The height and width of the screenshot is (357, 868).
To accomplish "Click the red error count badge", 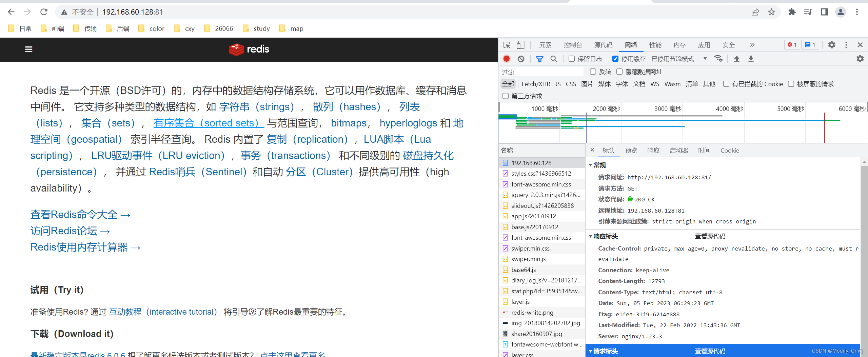I will (x=792, y=45).
